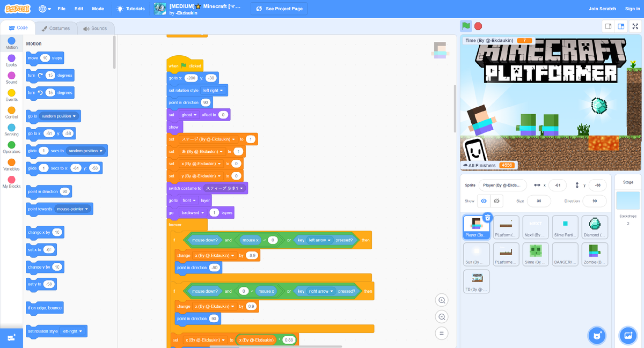This screenshot has height=348, width=644.
Task: Open the Edit menu
Action: click(79, 9)
